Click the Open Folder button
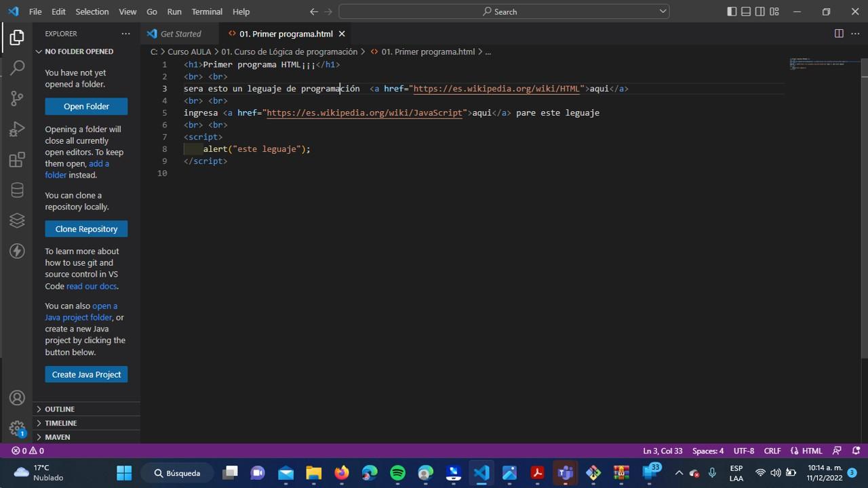The height and width of the screenshot is (488, 868). pos(86,106)
